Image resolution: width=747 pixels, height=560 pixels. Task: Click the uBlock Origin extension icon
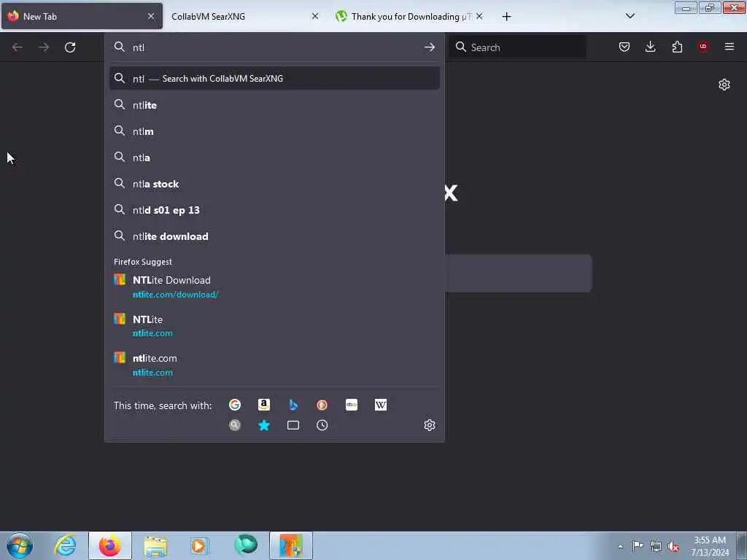[703, 47]
